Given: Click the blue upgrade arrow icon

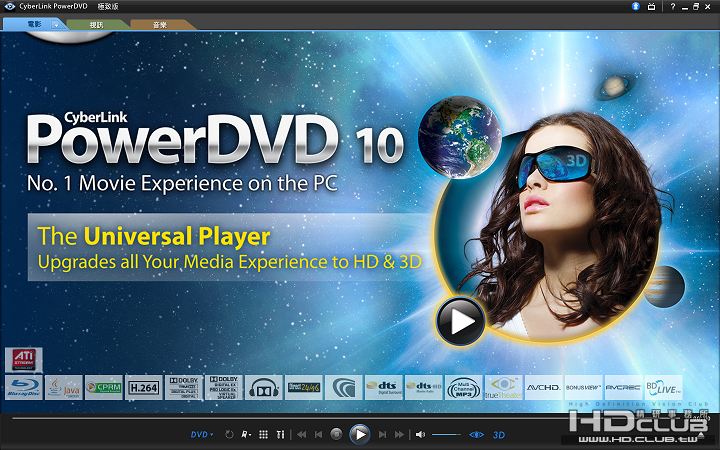Looking at the screenshot, I should click(636, 6).
